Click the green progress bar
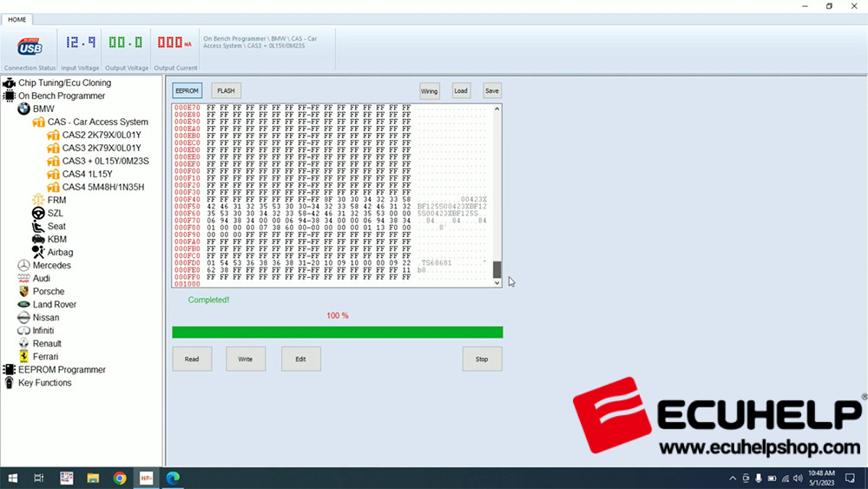This screenshot has width=868, height=489. 338,333
